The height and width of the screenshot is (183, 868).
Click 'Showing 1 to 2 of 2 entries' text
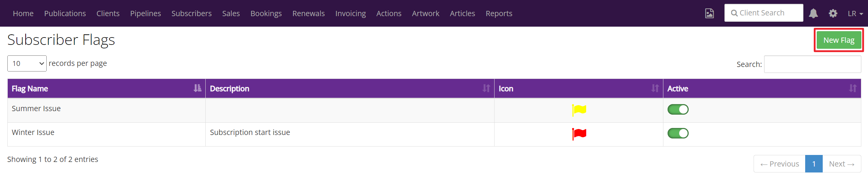click(x=53, y=159)
